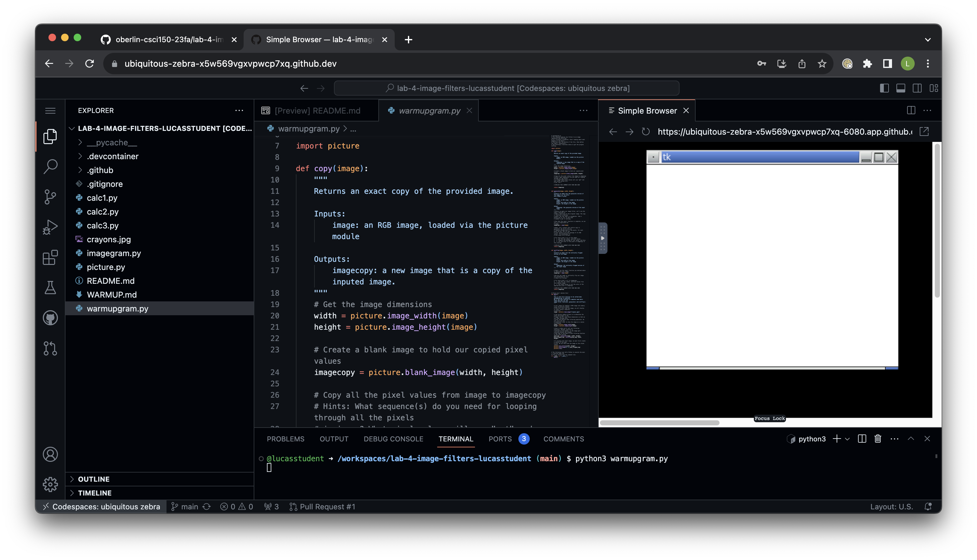The image size is (977, 560).
Task: Open the new terminal profile dropdown arrow
Action: click(847, 439)
